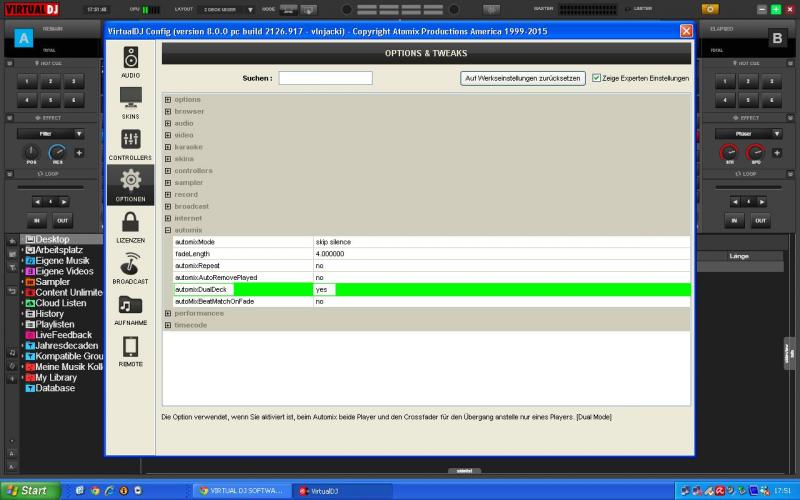Select the automixMode setting row

coord(432,242)
